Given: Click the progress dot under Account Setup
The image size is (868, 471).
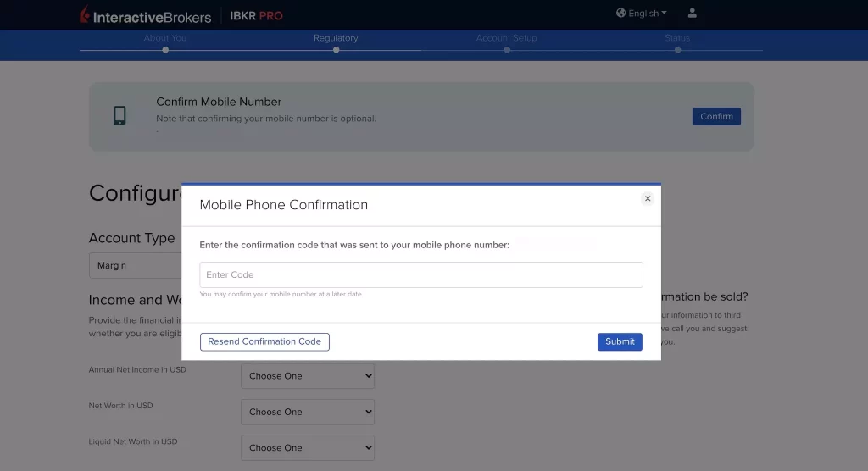Looking at the screenshot, I should (507, 50).
